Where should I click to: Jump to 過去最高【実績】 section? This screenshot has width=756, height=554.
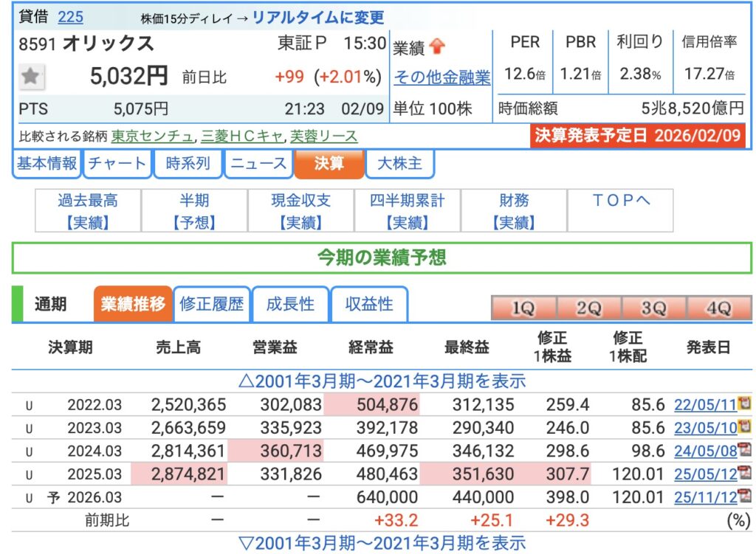point(88,211)
